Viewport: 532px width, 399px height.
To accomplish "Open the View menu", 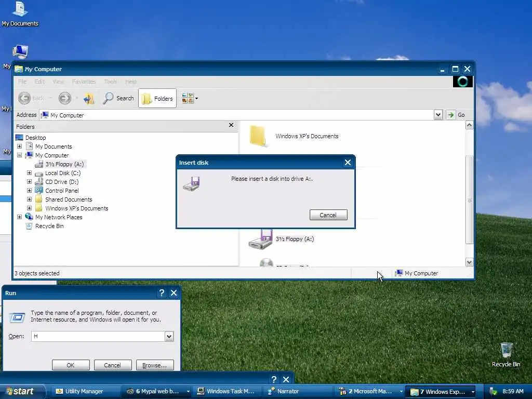I will [x=58, y=82].
